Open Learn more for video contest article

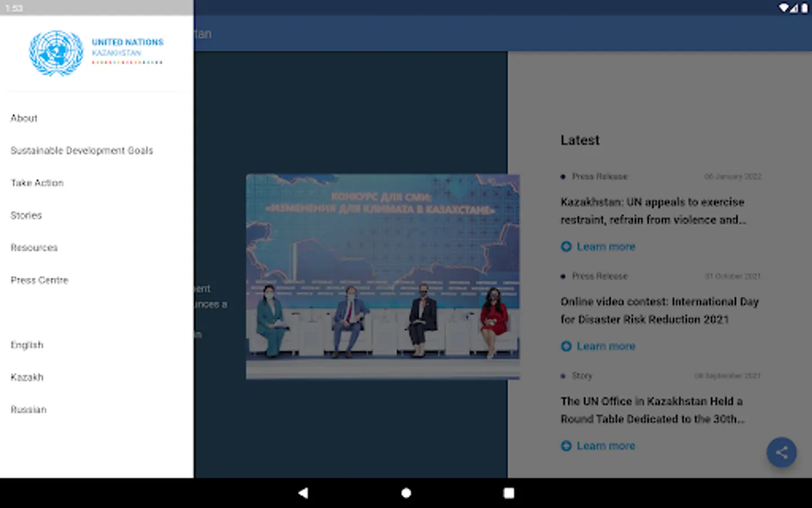pos(598,346)
